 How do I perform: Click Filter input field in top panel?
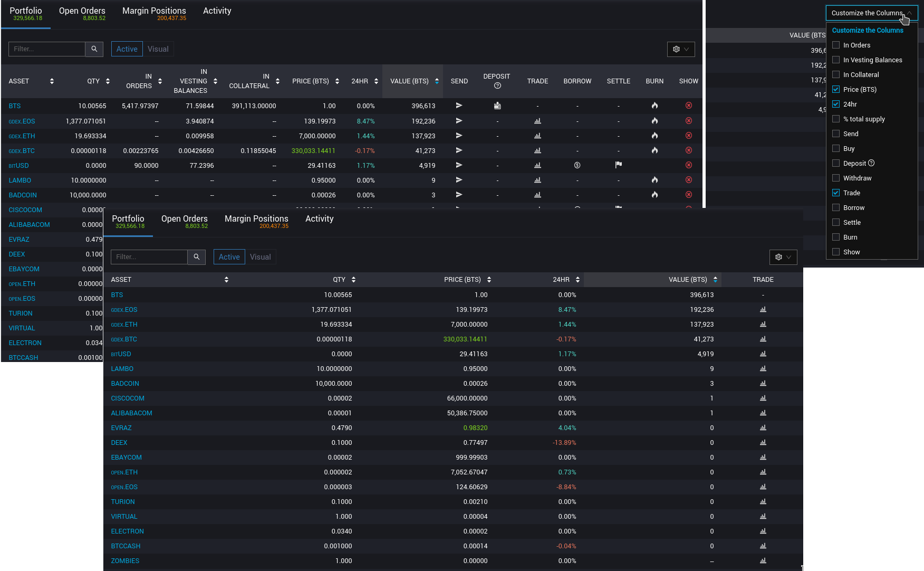(x=47, y=49)
